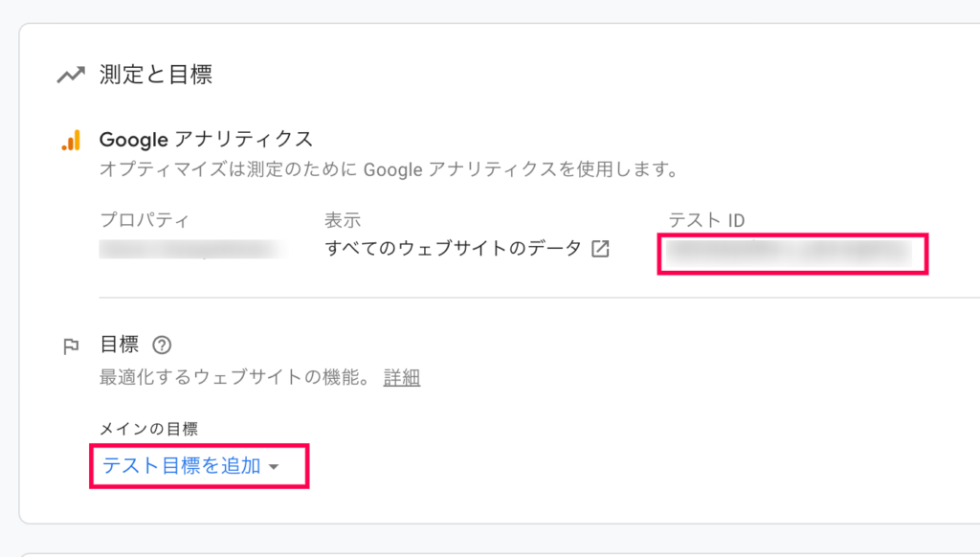Open the すべてのウェブサイトのデータ view link

(453, 249)
